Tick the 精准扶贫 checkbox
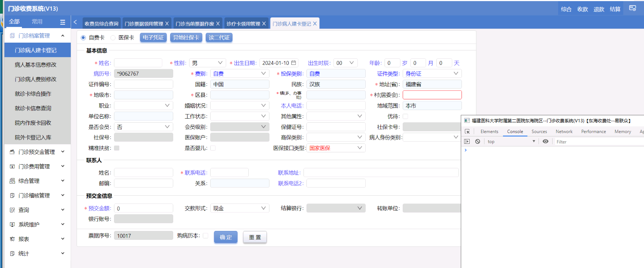This screenshot has width=644, height=268. [x=117, y=148]
